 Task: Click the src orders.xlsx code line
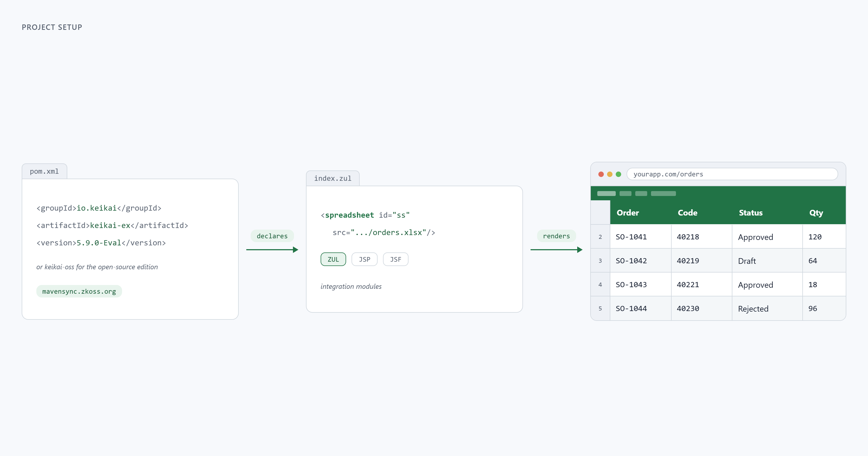tap(384, 232)
